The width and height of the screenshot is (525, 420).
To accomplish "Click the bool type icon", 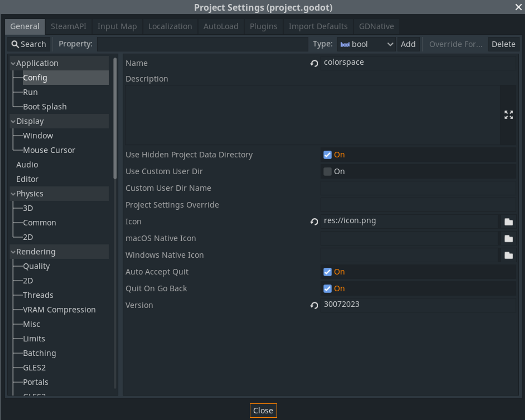I will [345, 44].
